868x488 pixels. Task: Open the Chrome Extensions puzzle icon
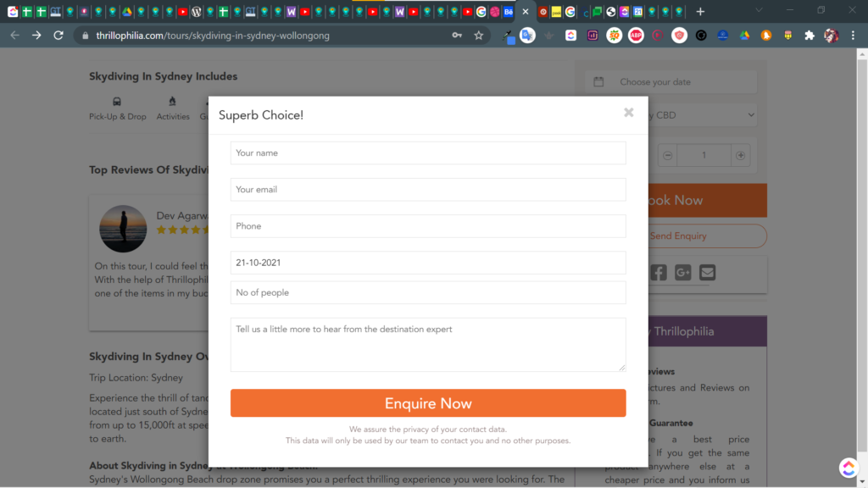tap(810, 36)
